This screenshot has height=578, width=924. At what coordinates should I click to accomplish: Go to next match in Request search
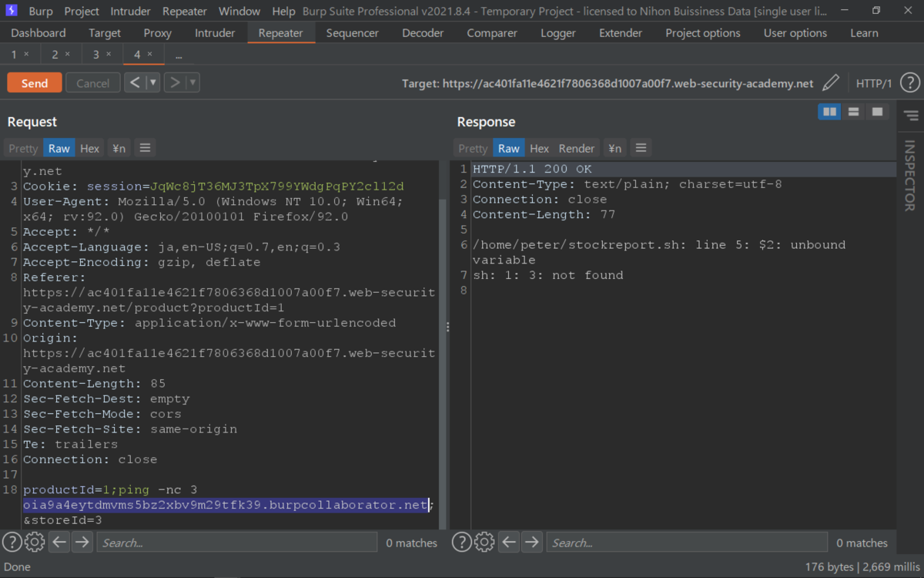point(82,543)
